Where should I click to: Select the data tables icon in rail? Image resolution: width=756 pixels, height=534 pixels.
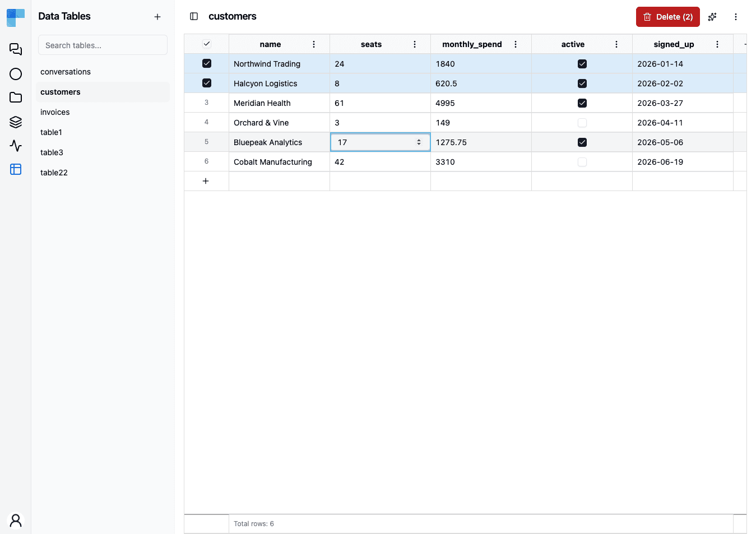(x=16, y=169)
